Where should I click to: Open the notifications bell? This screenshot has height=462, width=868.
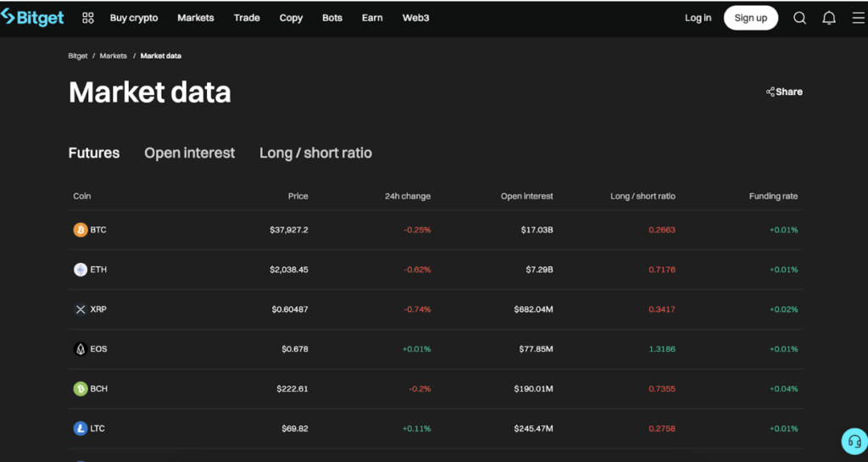pos(829,18)
